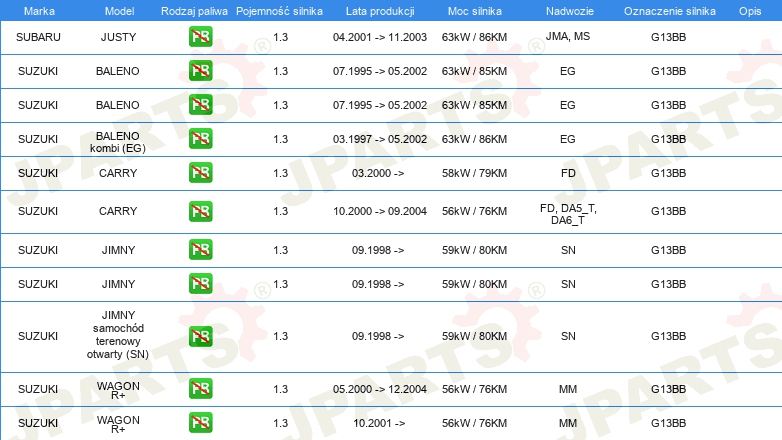This screenshot has height=440, width=782.
Task: Click G13BB in JIMNY terenowy otwarty row
Action: pos(668,336)
